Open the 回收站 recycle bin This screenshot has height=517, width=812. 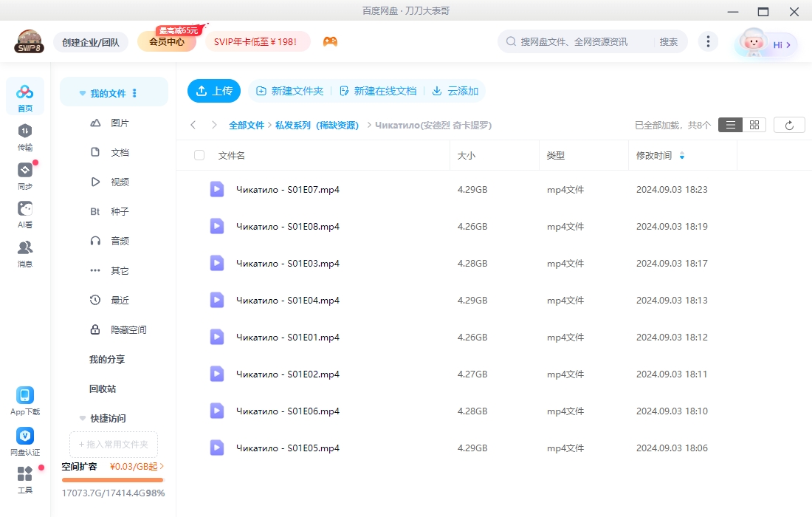tap(103, 388)
